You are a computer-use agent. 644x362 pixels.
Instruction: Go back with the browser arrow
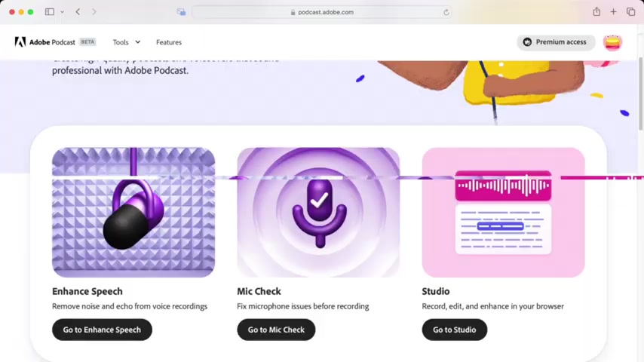[78, 12]
